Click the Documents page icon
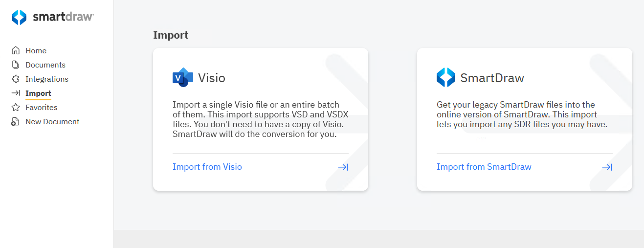 point(16,65)
